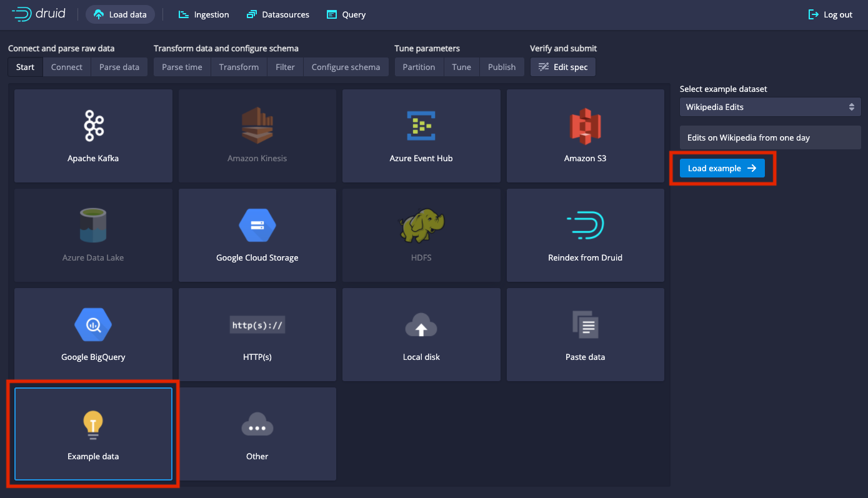Select the Example data lightbulb tile
Image resolution: width=868 pixels, height=498 pixels.
coord(93,434)
